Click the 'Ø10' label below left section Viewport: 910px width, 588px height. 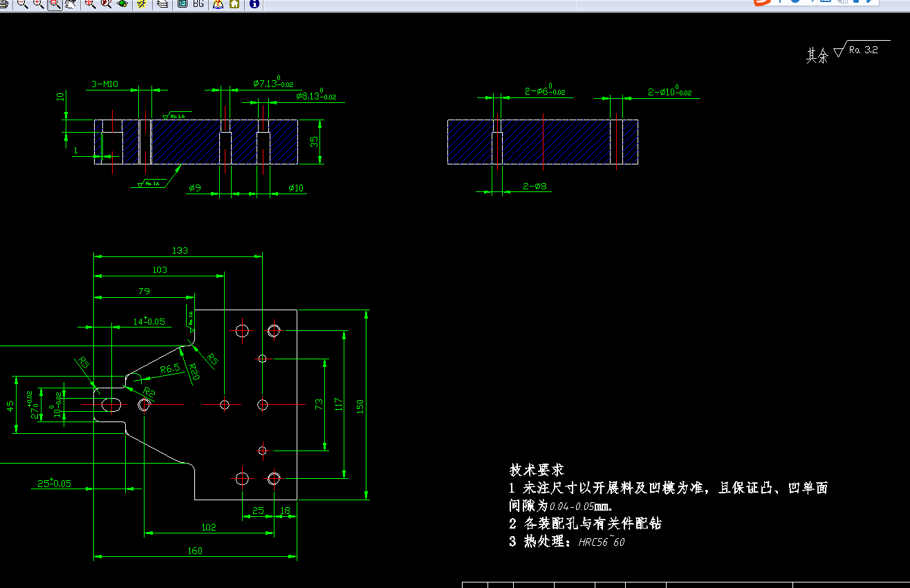tap(295, 187)
